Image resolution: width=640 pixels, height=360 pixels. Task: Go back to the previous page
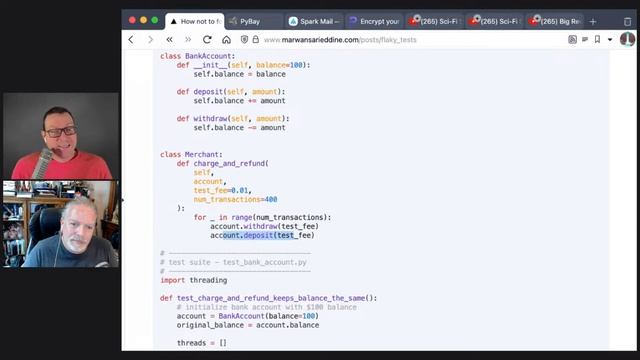click(x=131, y=40)
